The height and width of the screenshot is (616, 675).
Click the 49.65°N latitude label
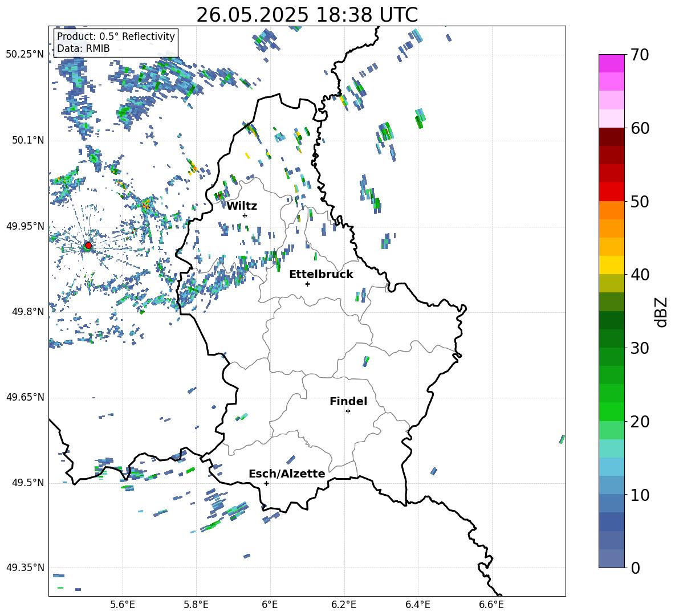(25, 397)
